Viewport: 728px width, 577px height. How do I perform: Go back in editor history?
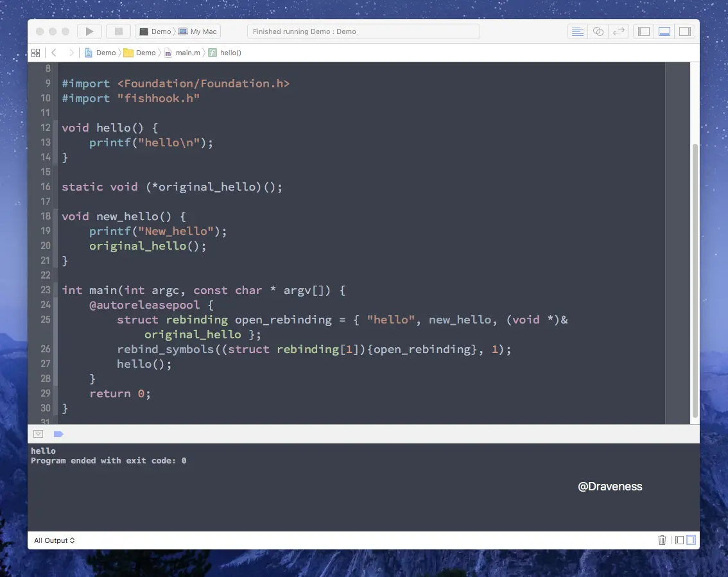click(x=54, y=53)
